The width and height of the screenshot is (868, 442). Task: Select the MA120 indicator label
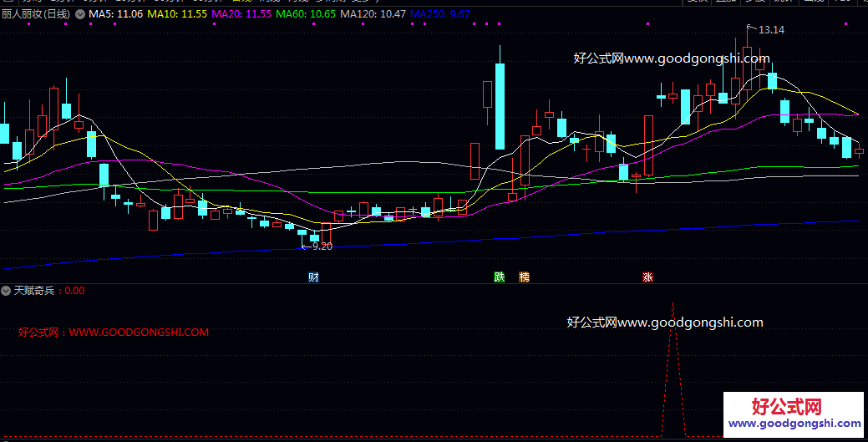[373, 14]
